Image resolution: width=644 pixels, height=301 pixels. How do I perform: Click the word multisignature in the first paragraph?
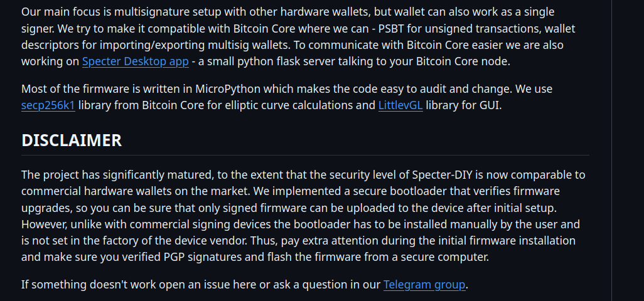[143, 13]
